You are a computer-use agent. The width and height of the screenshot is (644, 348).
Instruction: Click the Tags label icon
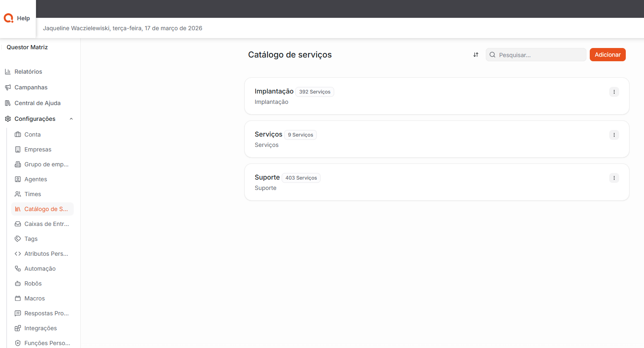(18, 239)
